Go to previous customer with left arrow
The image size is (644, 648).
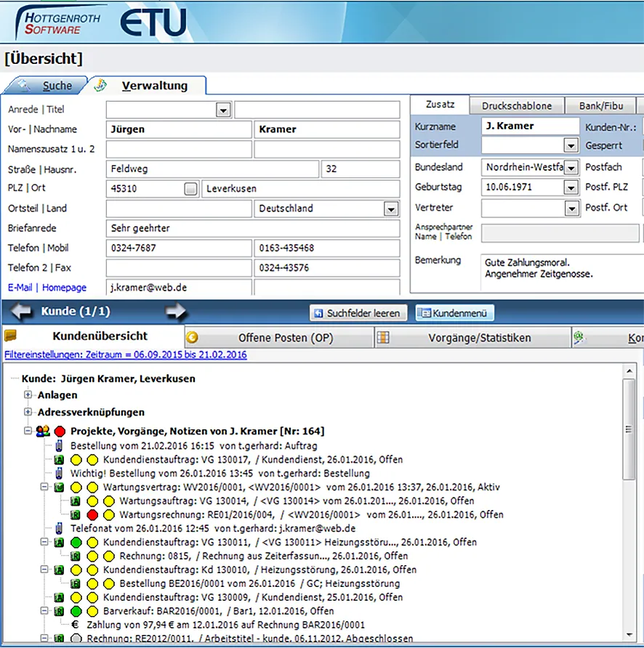[x=22, y=312]
